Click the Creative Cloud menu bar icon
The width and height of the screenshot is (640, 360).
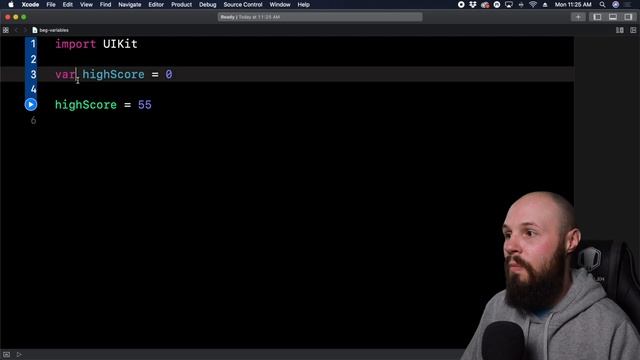click(485, 4)
